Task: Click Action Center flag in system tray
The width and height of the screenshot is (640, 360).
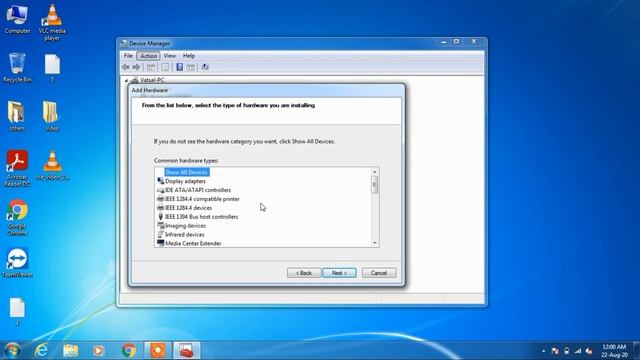Action: coord(555,351)
